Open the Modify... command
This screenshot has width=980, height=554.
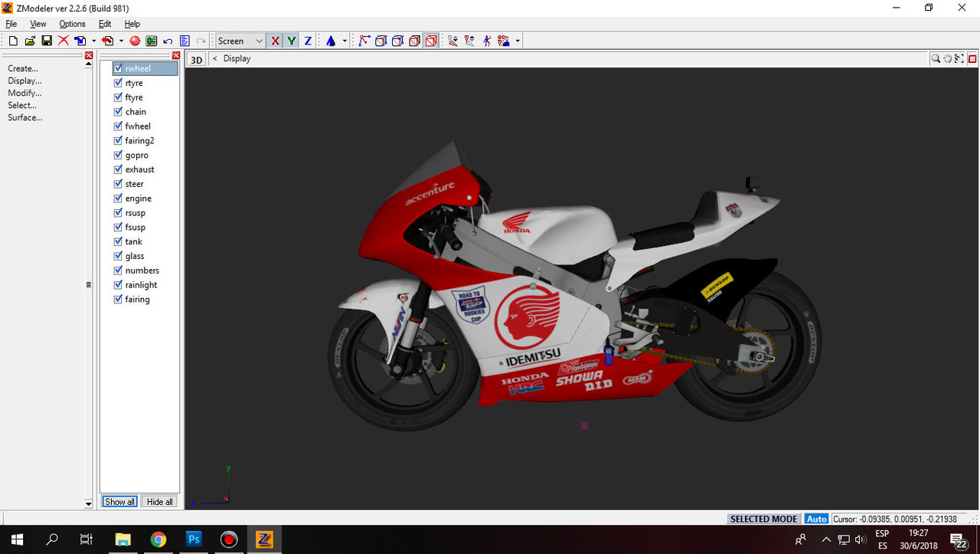click(x=24, y=93)
